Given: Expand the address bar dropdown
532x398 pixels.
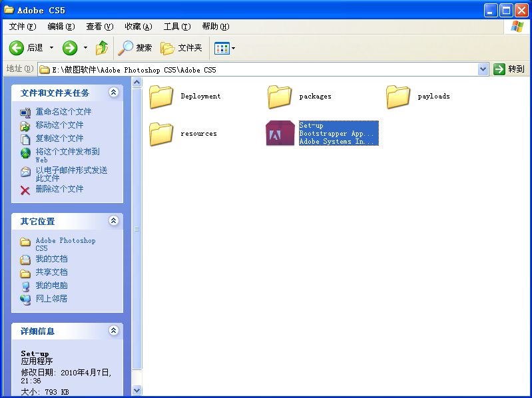Looking at the screenshot, I should 483,69.
